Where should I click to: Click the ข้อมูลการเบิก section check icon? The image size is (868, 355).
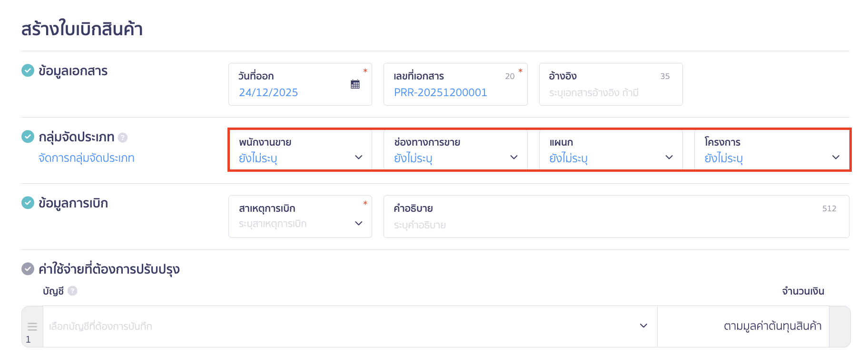click(x=28, y=203)
